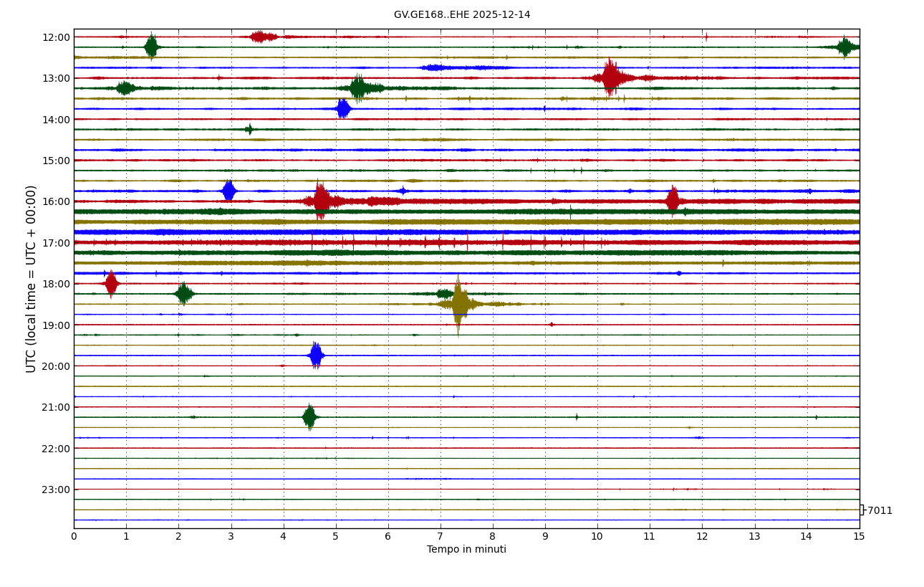Click the blue burst at minute 3 on 15:45 trace
The height and width of the screenshot is (587, 924).
[228, 191]
